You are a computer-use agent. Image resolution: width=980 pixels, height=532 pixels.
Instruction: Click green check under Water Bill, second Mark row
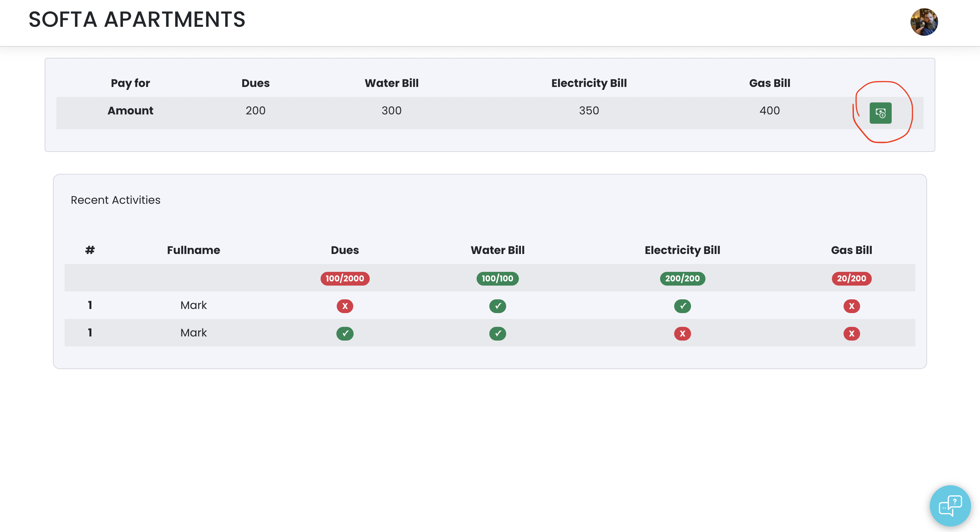pyautogui.click(x=497, y=333)
